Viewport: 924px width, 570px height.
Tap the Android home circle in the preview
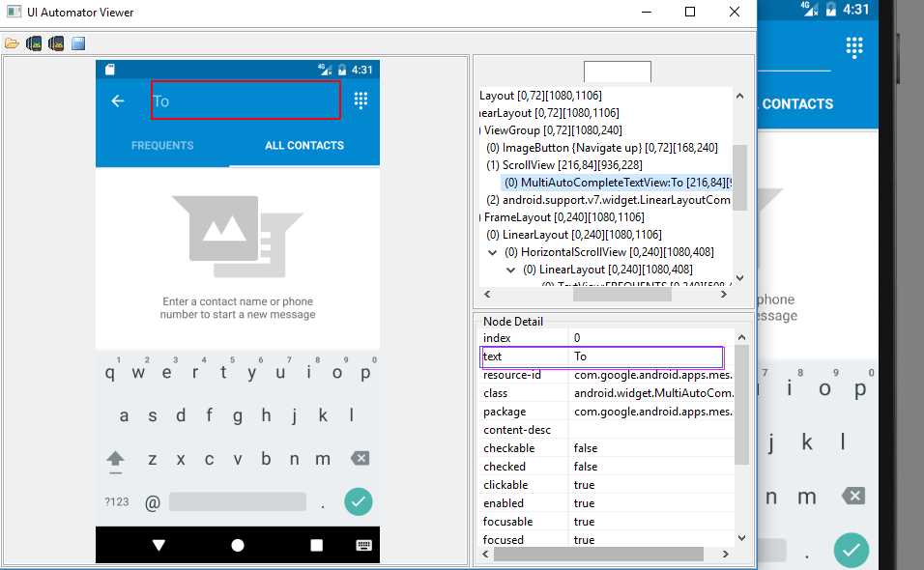[x=238, y=545]
